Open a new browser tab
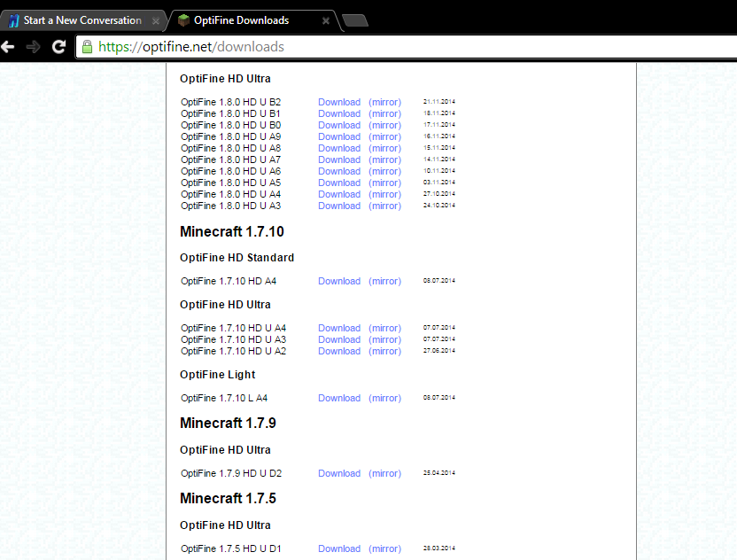Screen dimensions: 737x560 [355, 20]
